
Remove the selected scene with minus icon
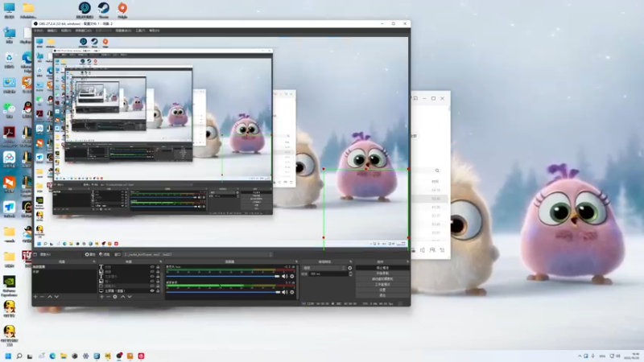42,296
